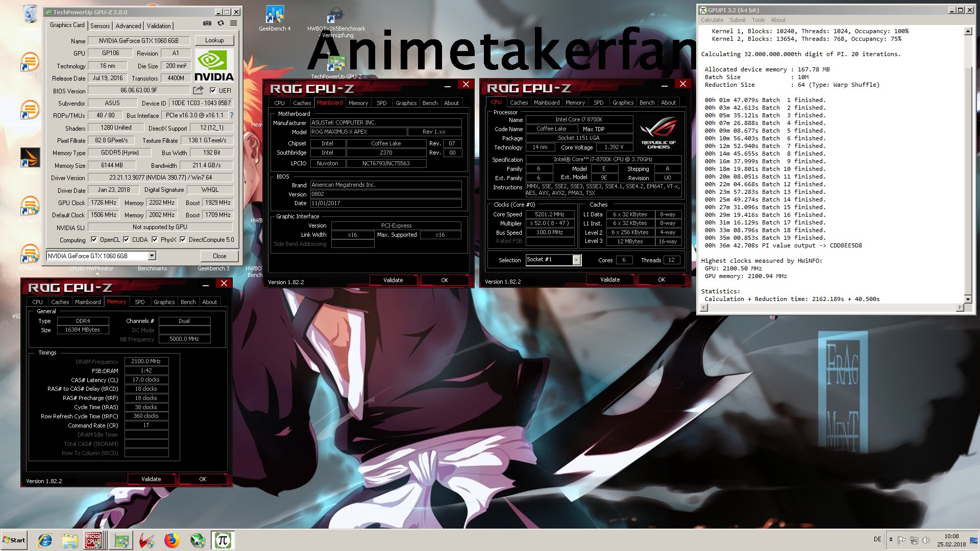Open the Geekbench 4 desktop shortcut

click(275, 18)
